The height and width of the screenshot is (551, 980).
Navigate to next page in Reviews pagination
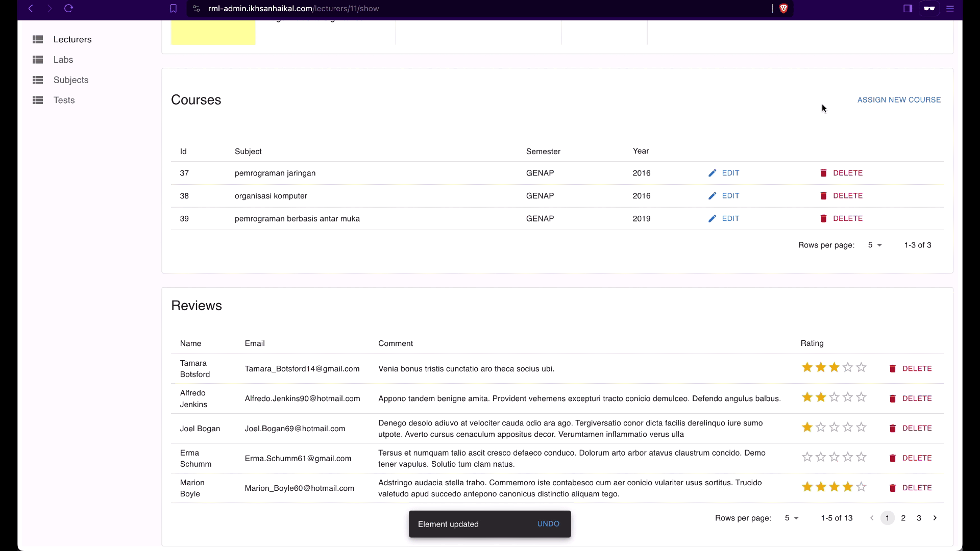coord(935,518)
